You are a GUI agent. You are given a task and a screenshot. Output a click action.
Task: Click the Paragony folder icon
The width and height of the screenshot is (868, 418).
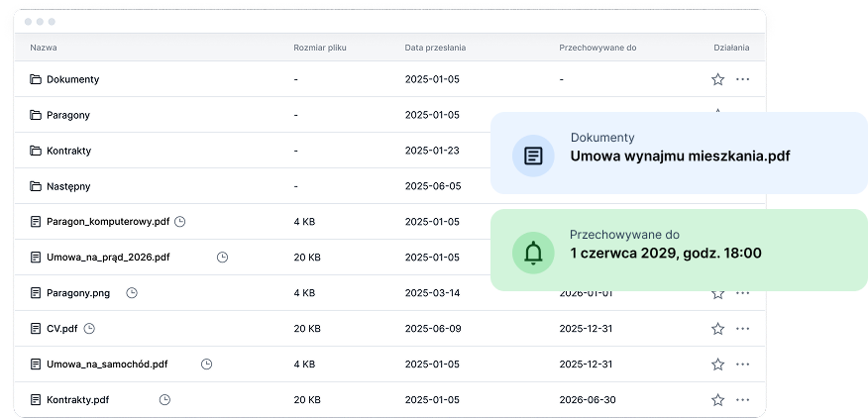(36, 115)
